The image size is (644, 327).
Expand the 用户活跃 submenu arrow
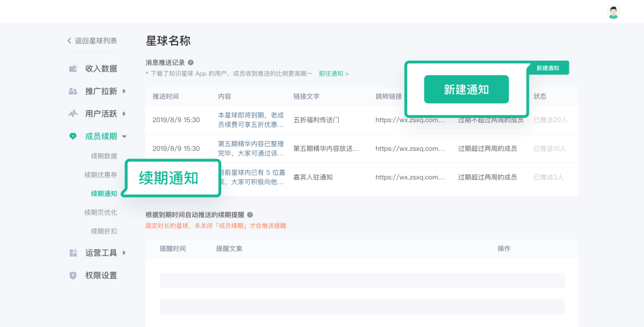click(124, 114)
